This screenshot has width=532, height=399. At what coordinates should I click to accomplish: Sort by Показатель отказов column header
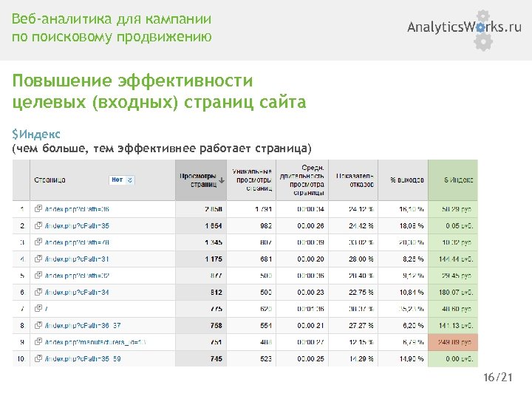click(352, 180)
